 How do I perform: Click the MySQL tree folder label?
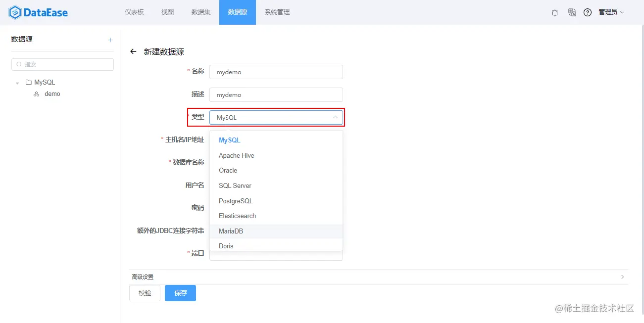coord(45,82)
